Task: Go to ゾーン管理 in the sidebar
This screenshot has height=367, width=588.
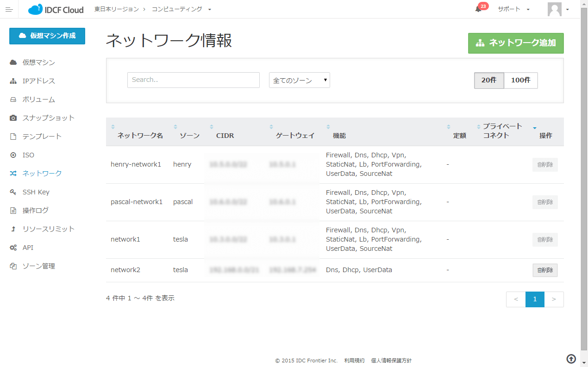Action: point(38,266)
